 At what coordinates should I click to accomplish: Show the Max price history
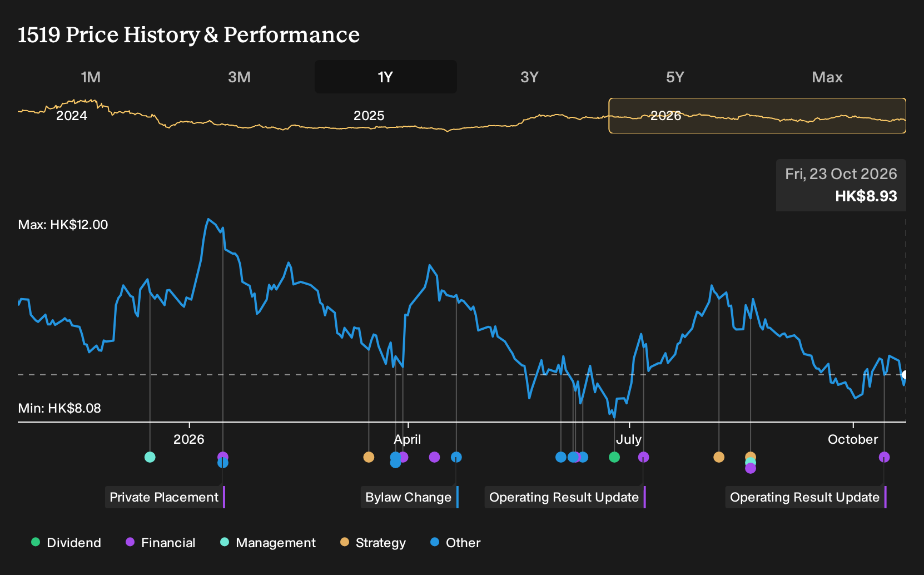tap(827, 77)
